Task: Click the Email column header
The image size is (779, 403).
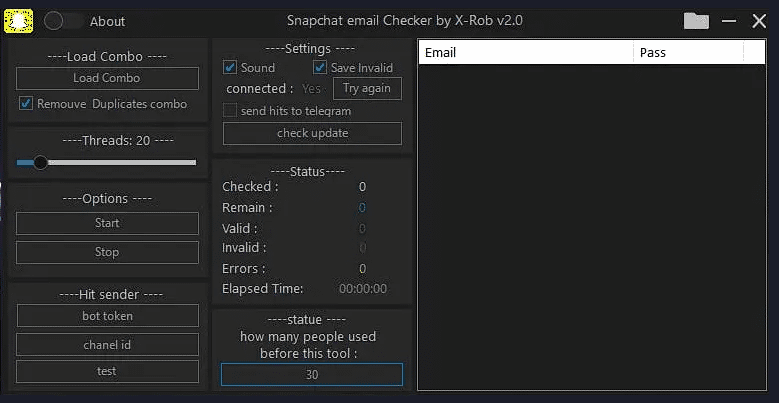Action: pyautogui.click(x=525, y=52)
